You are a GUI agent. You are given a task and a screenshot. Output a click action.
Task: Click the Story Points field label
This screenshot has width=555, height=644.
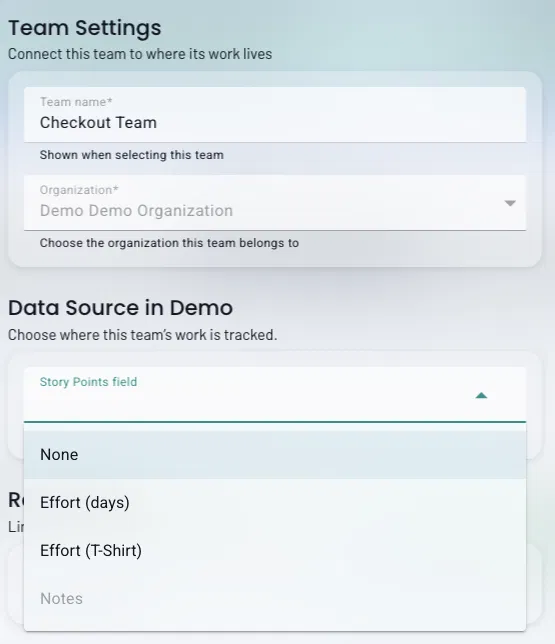click(x=88, y=382)
